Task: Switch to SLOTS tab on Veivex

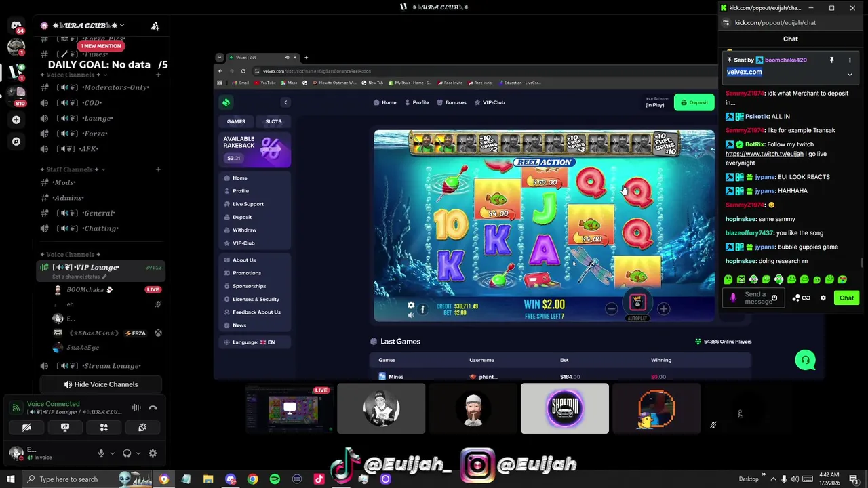Action: click(273, 121)
